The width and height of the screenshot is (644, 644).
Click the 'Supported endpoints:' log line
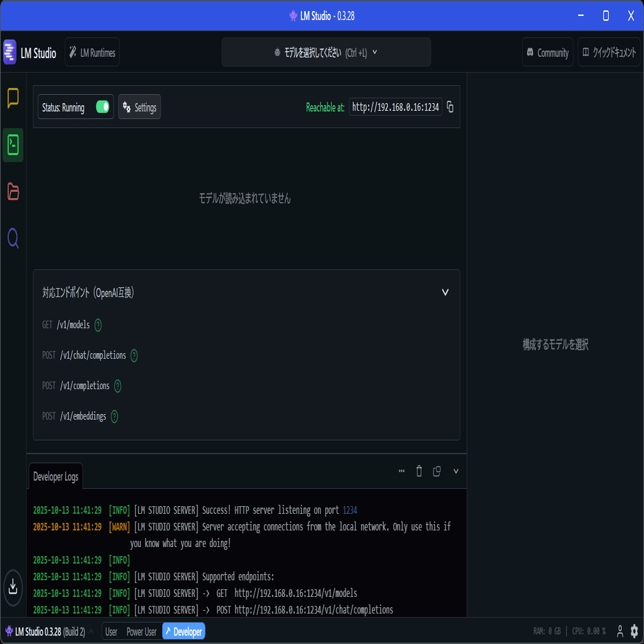coord(153,577)
